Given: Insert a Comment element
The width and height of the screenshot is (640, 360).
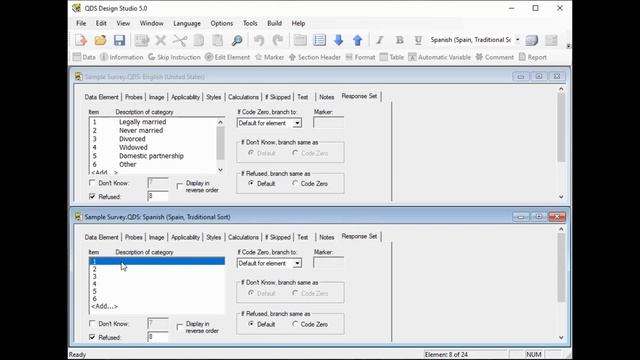Looking at the screenshot, I should pos(495,57).
